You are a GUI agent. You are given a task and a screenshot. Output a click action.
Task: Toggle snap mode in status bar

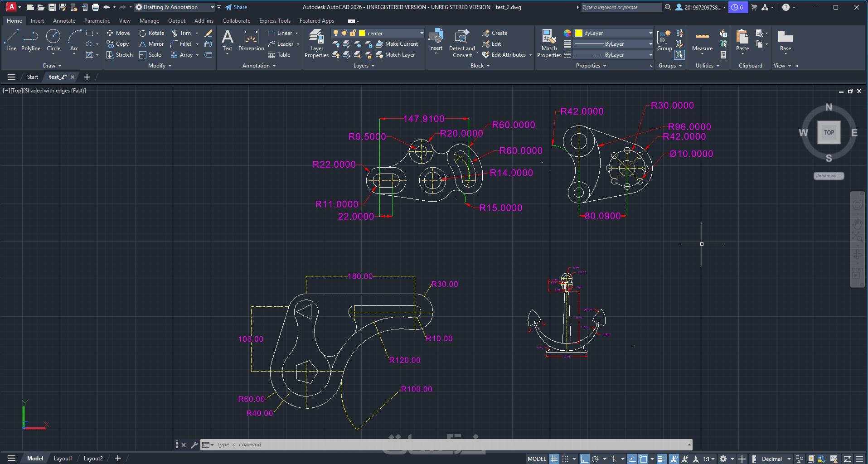pyautogui.click(x=565, y=459)
